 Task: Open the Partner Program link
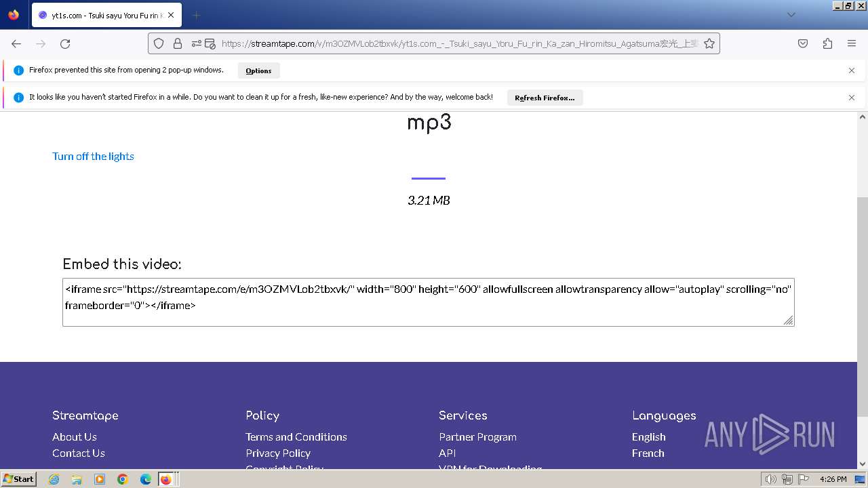coord(477,437)
